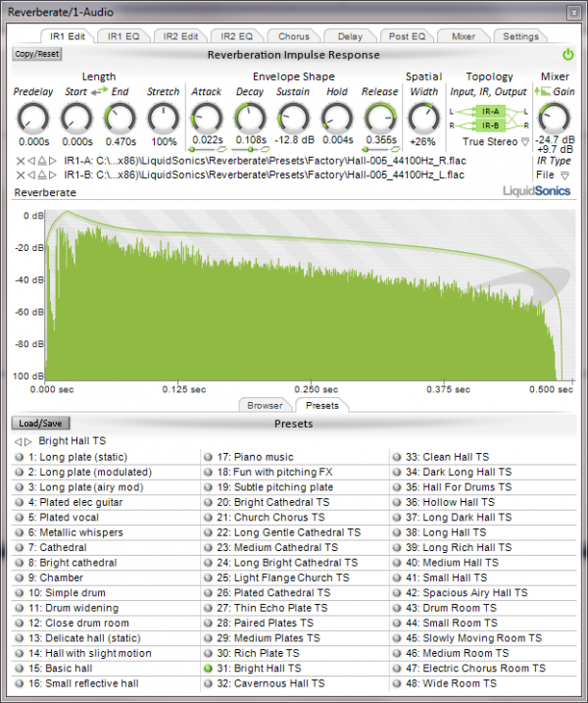The height and width of the screenshot is (703, 588).
Task: Open the Settings tab
Action: click(x=520, y=36)
